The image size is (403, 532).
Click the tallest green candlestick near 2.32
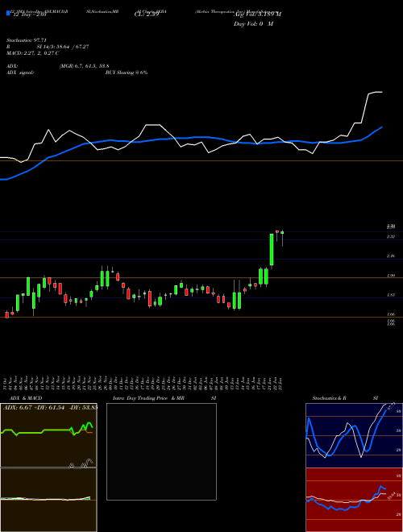coord(272,249)
